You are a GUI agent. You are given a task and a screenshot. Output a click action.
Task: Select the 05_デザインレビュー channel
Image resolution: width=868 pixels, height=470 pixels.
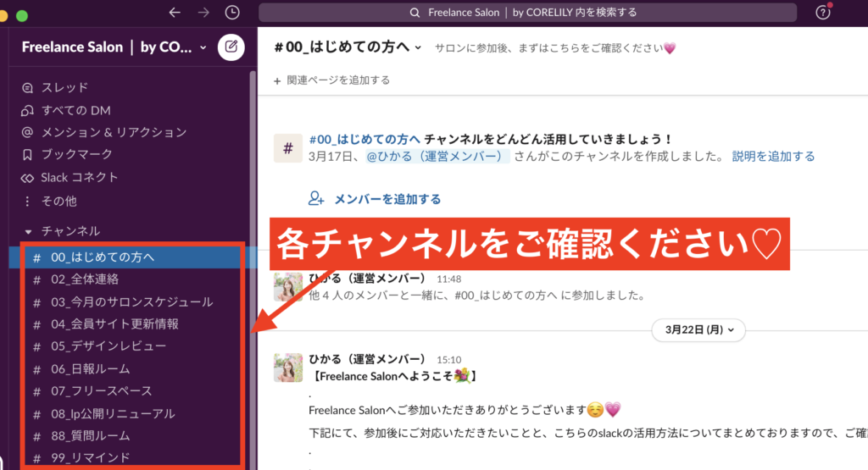click(108, 346)
